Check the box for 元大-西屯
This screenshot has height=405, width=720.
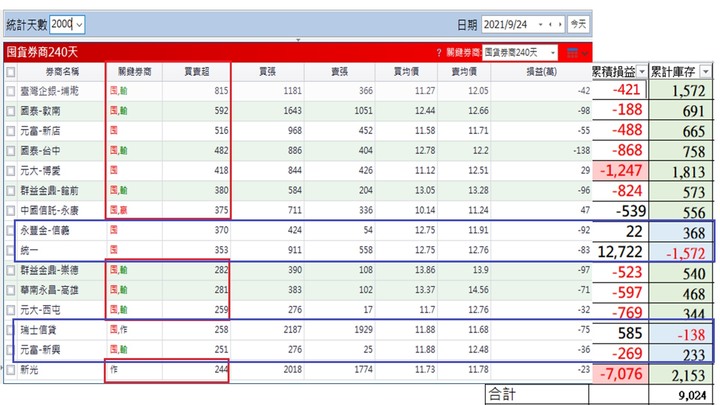11,310
